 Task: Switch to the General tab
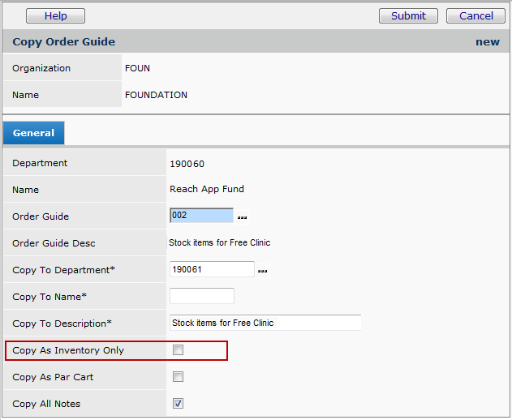click(34, 133)
